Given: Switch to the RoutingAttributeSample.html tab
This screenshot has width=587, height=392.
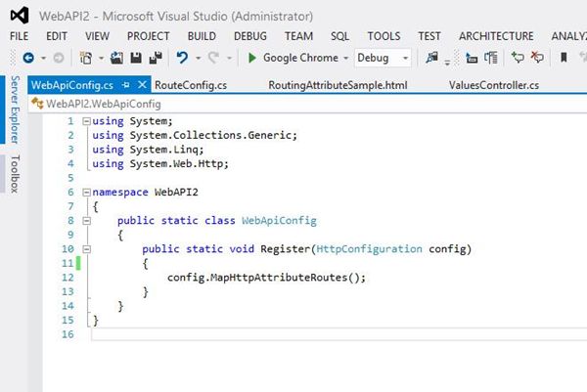Looking at the screenshot, I should coord(338,85).
